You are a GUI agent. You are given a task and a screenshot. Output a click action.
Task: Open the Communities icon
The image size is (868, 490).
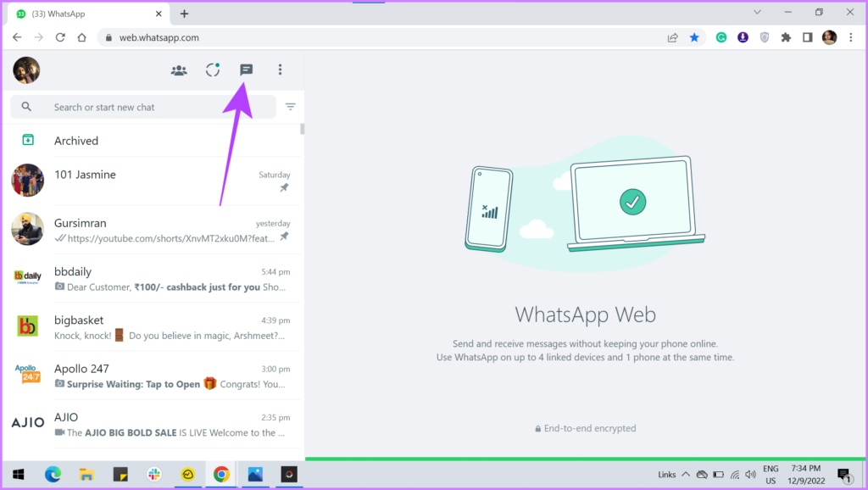[179, 70]
